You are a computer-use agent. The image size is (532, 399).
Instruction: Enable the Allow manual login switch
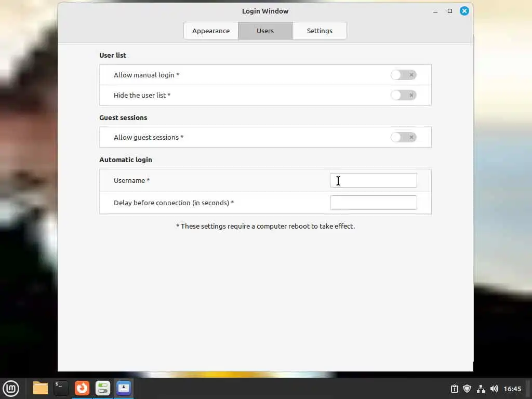point(403,75)
